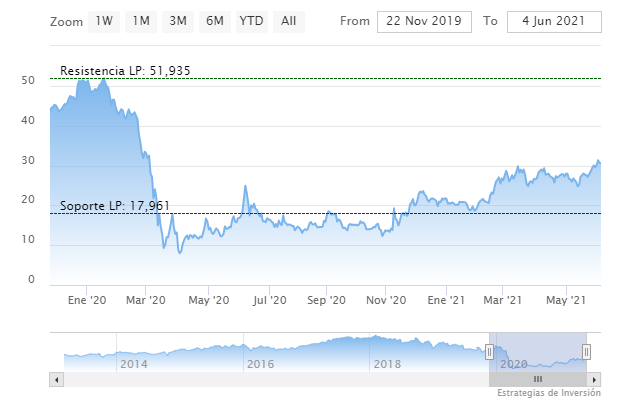The width and height of the screenshot is (617, 408).
Task: Click the shaded navigator selection window
Action: [538, 346]
